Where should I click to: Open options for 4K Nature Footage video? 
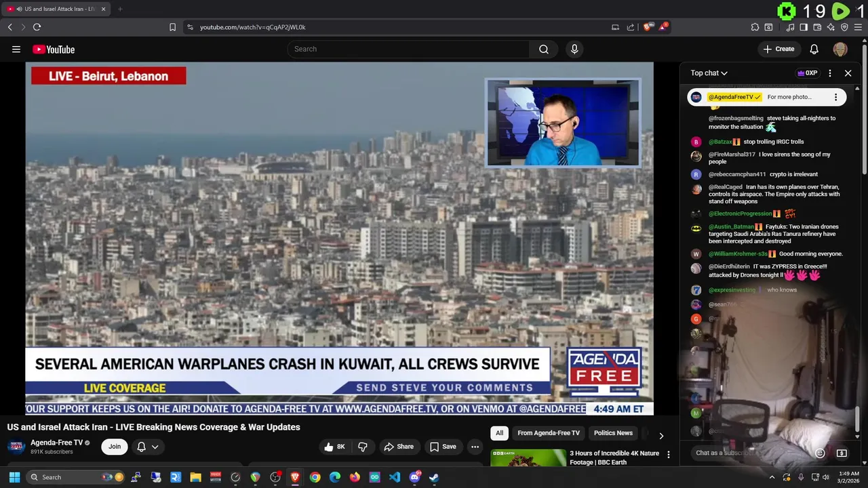click(669, 454)
